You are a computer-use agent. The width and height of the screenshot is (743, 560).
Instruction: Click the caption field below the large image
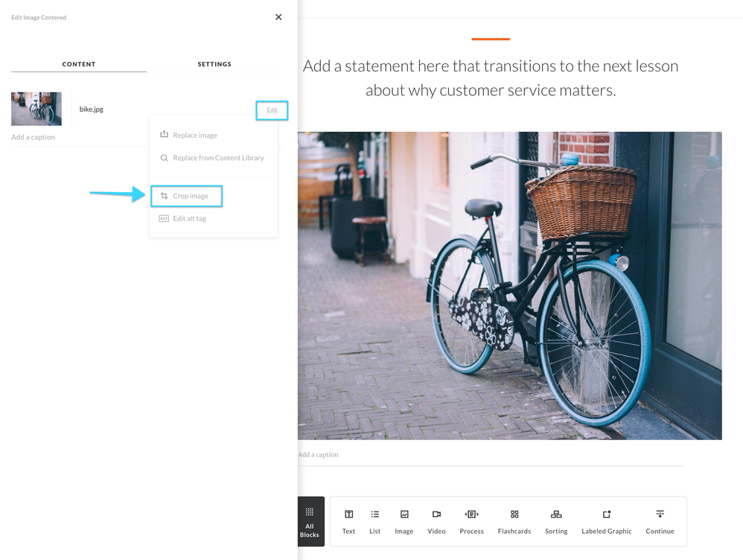click(319, 454)
